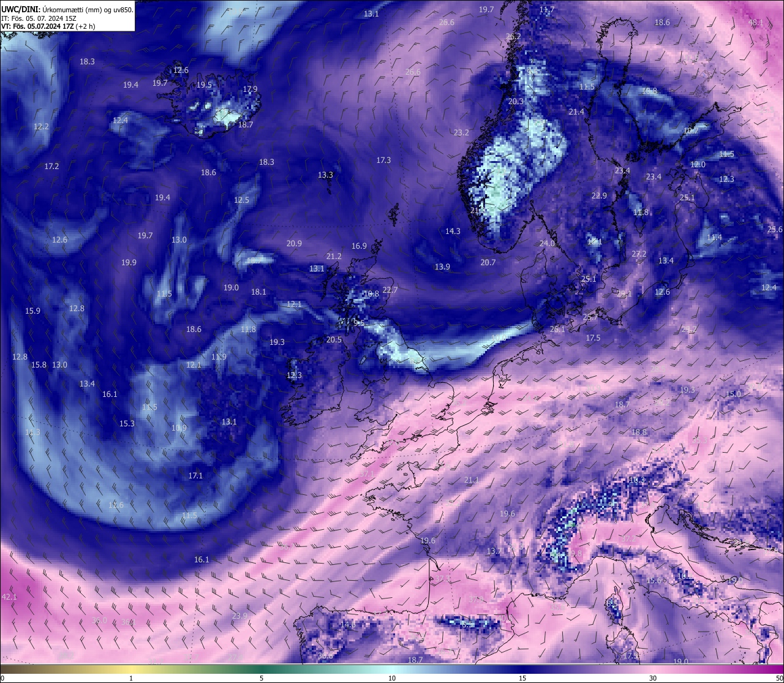Screen dimensions: 784x683
Task: Click the 1 label on color scale
Action: pos(131,678)
